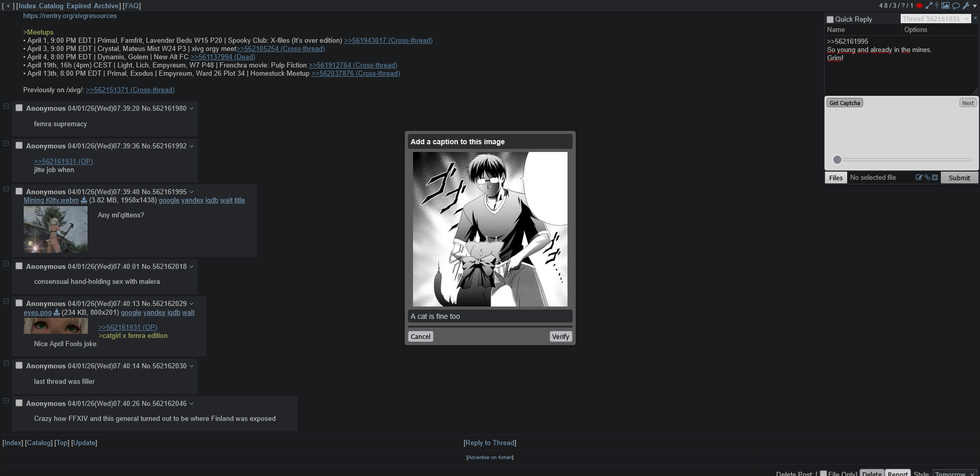Click the Next captcha button
The width and height of the screenshot is (980, 476).
point(968,103)
